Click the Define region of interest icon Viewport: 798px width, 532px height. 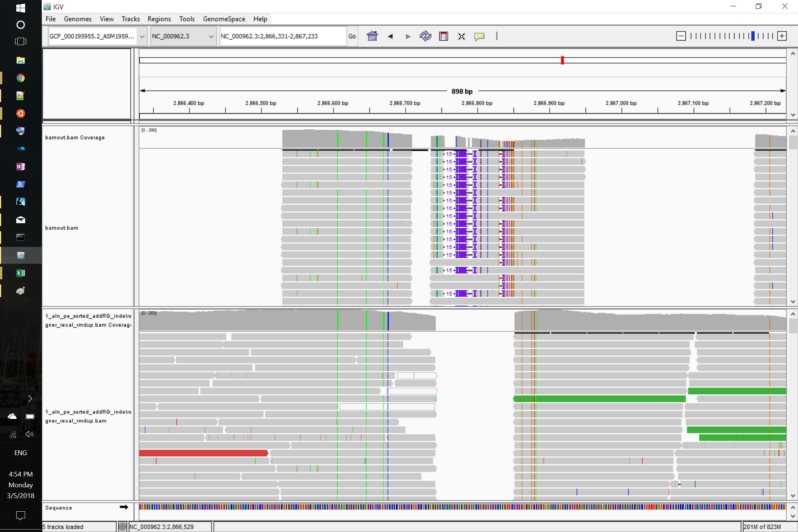click(x=443, y=36)
